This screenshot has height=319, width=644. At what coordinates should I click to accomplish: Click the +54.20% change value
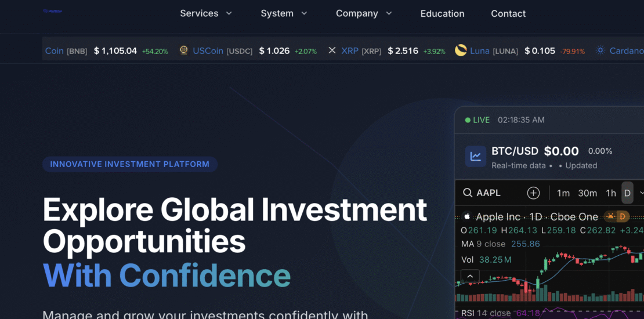[x=155, y=52]
